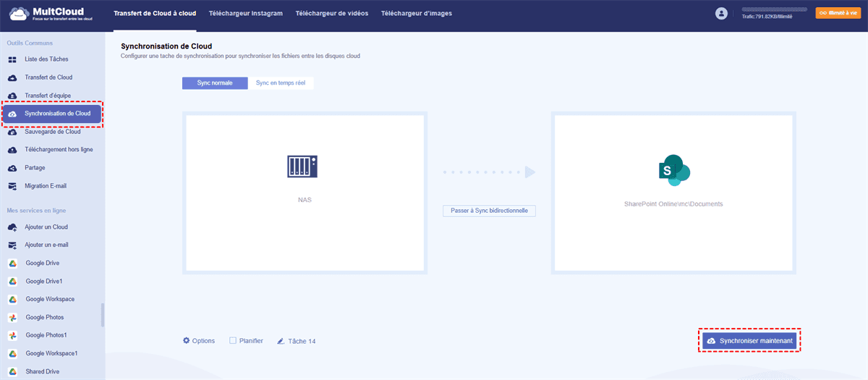Select Sauvegarde de Cloud label in sidebar
Image resolution: width=868 pixels, height=380 pixels.
(53, 132)
